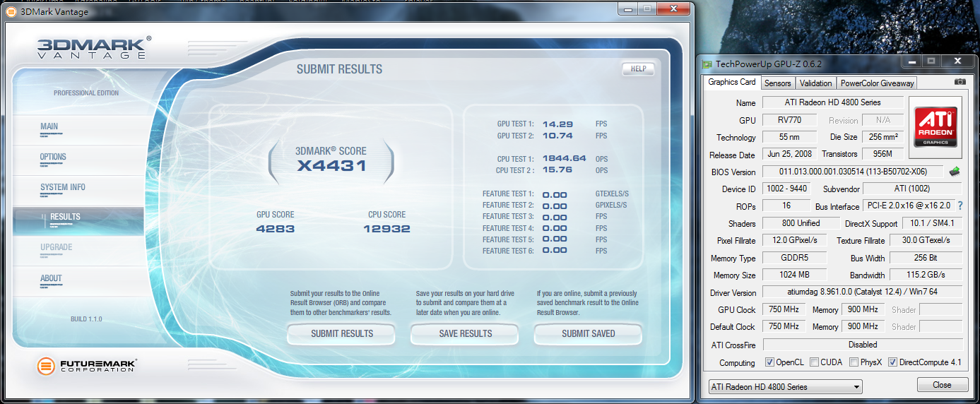This screenshot has width=980, height=404.
Task: Toggle the PhysX checkbox
Action: point(854,362)
